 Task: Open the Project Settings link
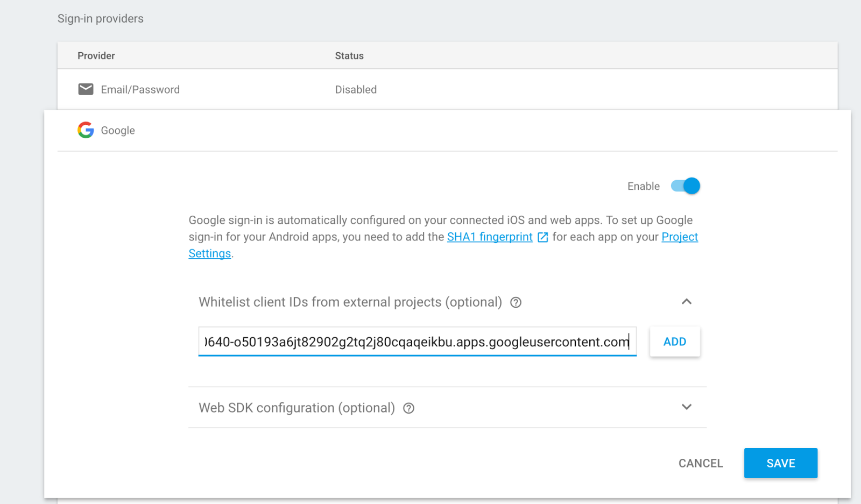pos(680,237)
